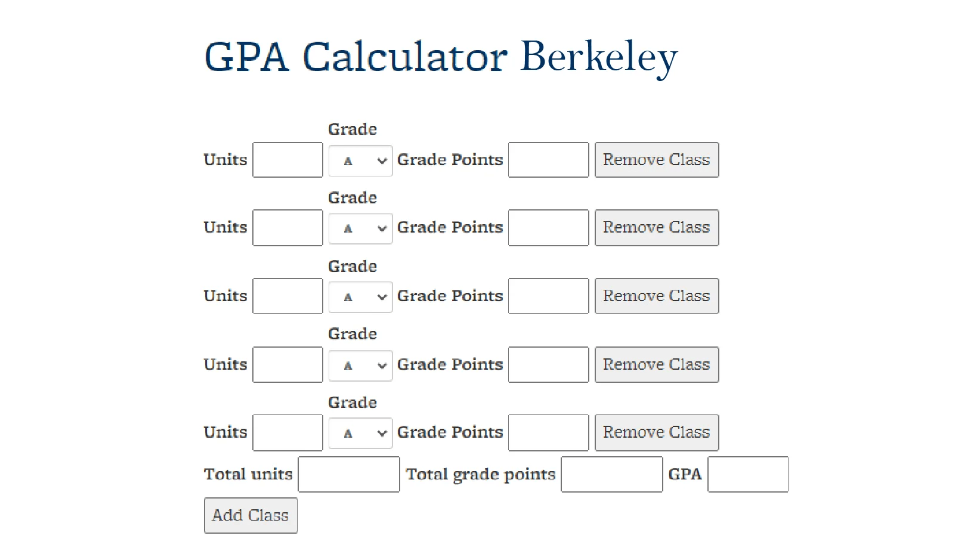Screen dimensions: 980x551
Task: Select the Grade Points field of the third class
Action: (548, 296)
